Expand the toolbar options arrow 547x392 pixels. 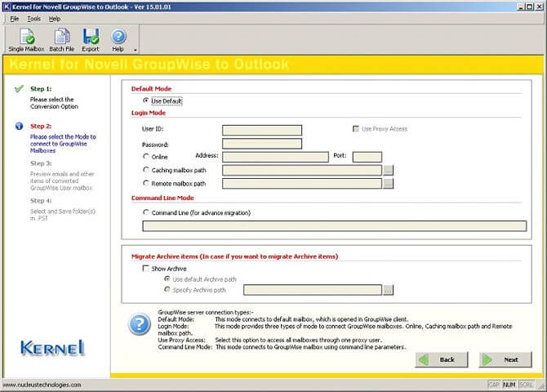(135, 50)
